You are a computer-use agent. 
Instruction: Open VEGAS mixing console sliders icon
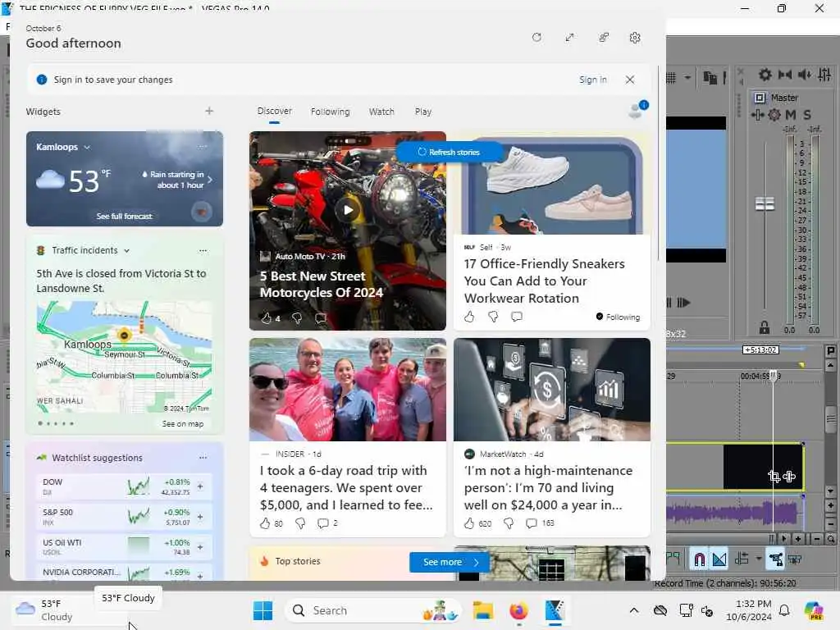click(825, 75)
